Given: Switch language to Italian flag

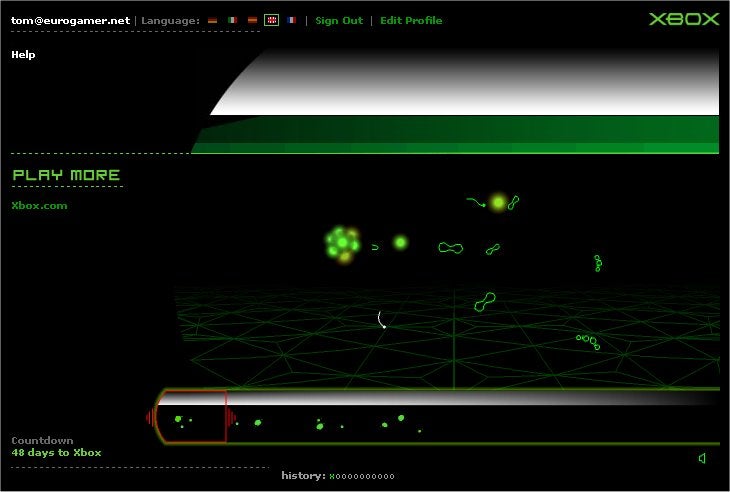Looking at the screenshot, I should pyautogui.click(x=233, y=20).
